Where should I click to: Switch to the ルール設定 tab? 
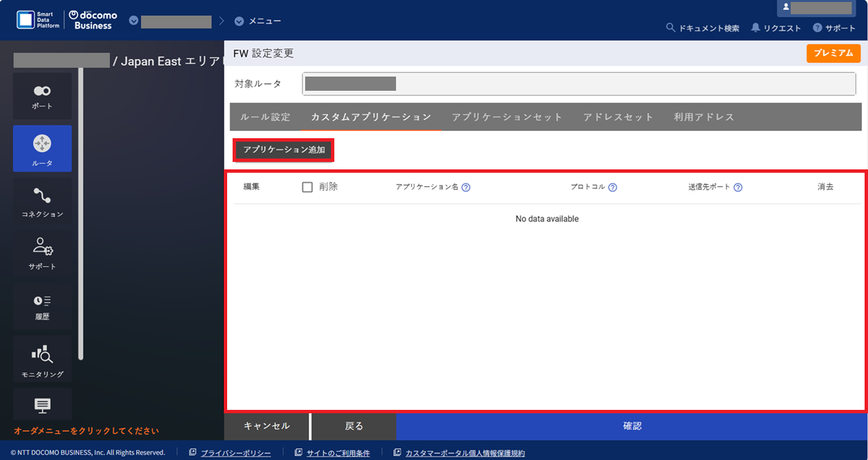265,117
